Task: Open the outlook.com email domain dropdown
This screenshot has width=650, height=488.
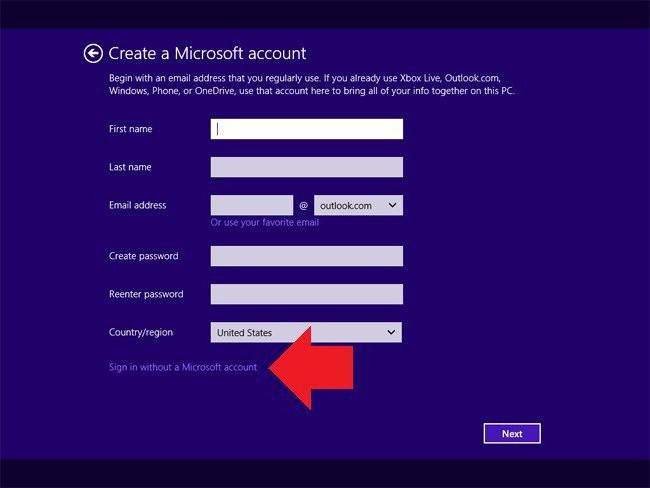Action: click(358, 205)
